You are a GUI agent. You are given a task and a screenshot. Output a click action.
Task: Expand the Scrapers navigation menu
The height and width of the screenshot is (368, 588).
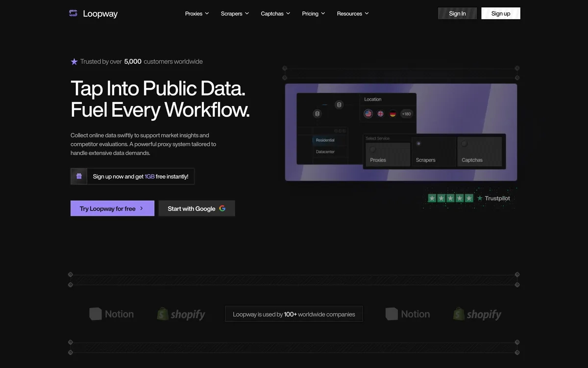235,14
